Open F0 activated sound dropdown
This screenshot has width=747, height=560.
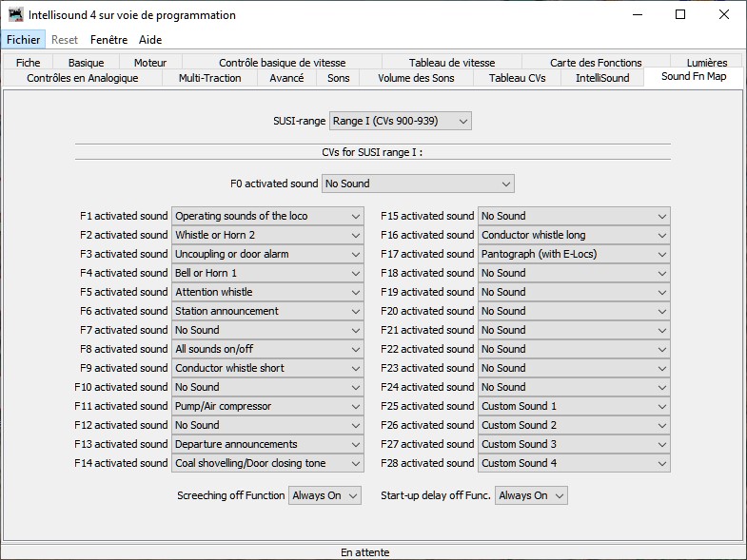click(x=418, y=183)
